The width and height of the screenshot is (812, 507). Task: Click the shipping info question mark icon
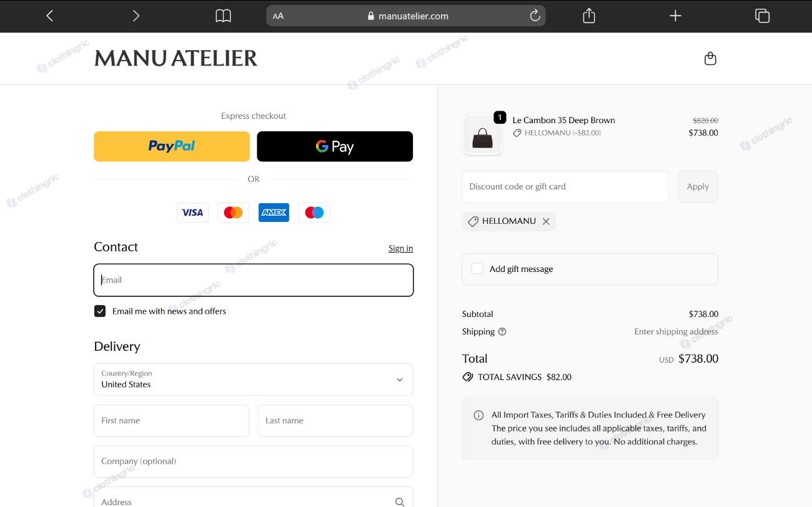pos(502,332)
